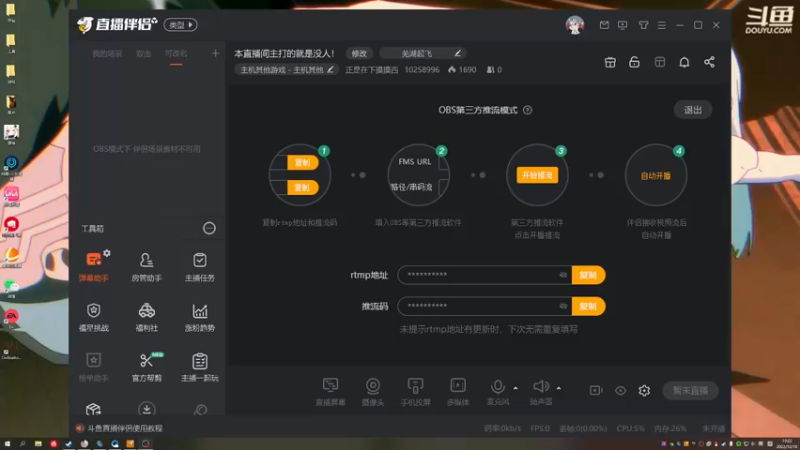Screen dimensions: 800x450
Task: Select the 可改名 scene tab
Action: pos(176,54)
